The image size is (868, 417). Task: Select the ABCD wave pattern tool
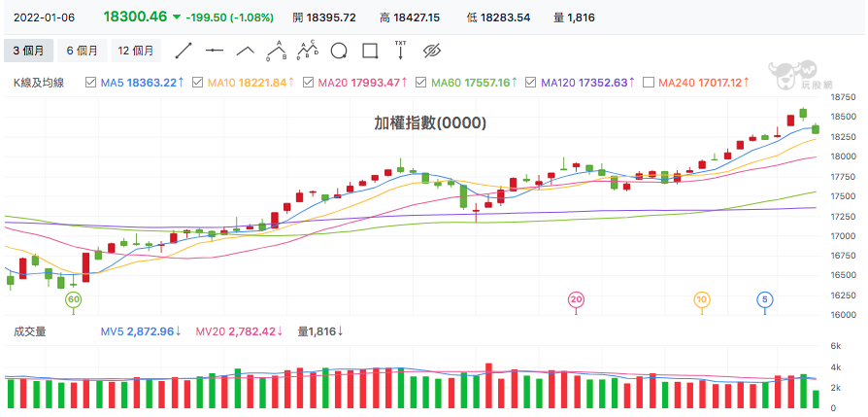[x=307, y=50]
